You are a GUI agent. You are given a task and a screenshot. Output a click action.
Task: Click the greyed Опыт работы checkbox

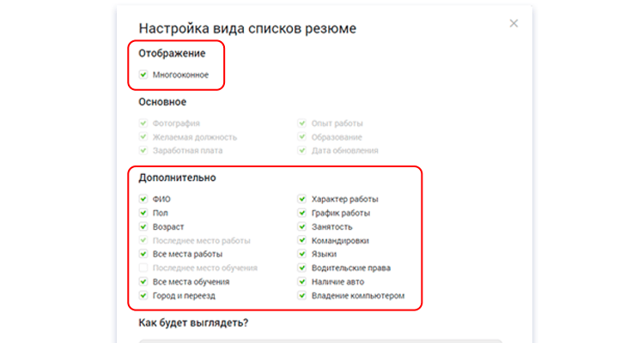[302, 123]
